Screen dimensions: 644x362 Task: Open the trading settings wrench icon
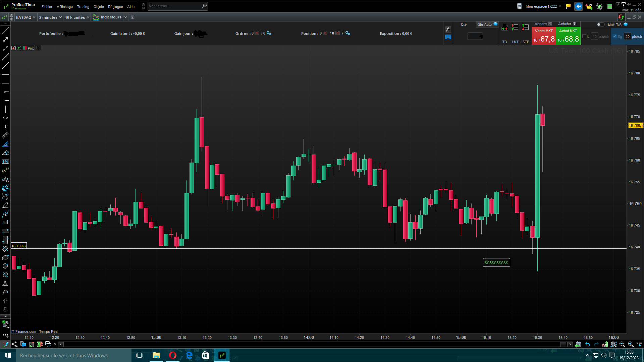pos(448,29)
